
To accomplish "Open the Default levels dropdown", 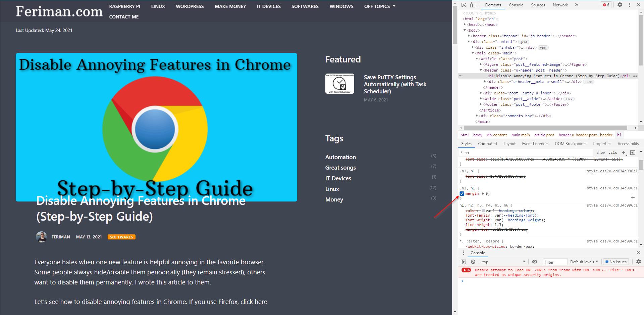I will pyautogui.click(x=584, y=262).
